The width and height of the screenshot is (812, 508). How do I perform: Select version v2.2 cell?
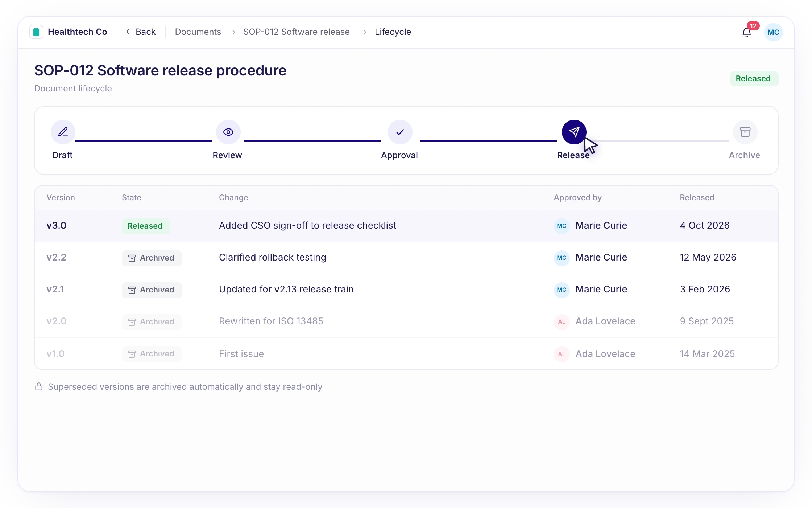56,257
